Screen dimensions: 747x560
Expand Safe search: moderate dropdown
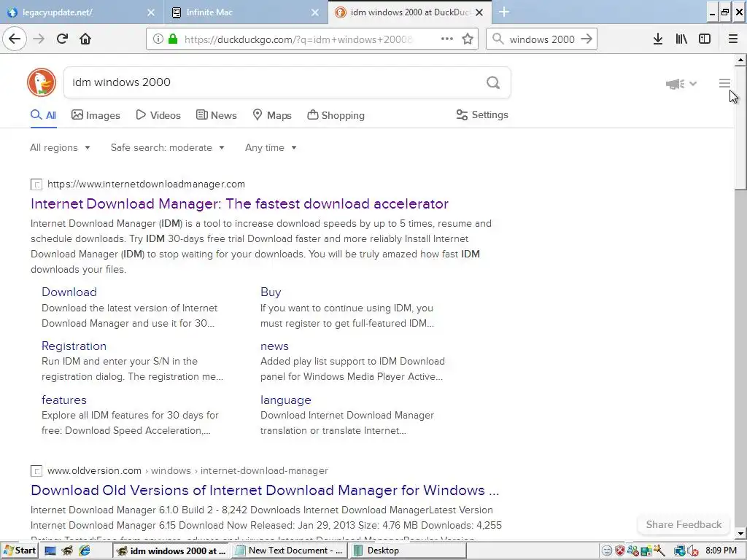(x=167, y=147)
